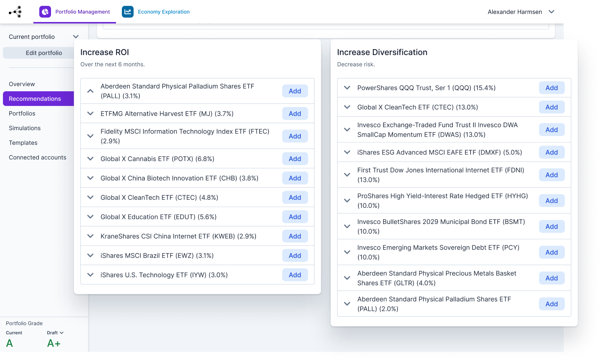Add Invesco Emerging Markets Debt (PCY)
The height and width of the screenshot is (364, 603).
[552, 253]
